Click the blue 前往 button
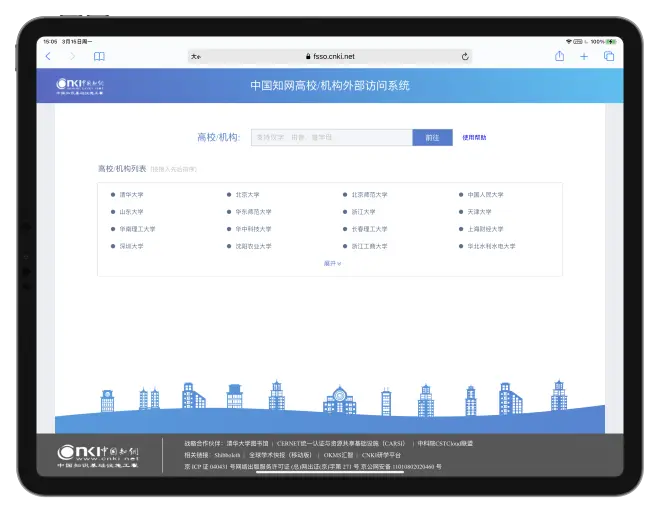This screenshot has height=513, width=660. pos(432,138)
